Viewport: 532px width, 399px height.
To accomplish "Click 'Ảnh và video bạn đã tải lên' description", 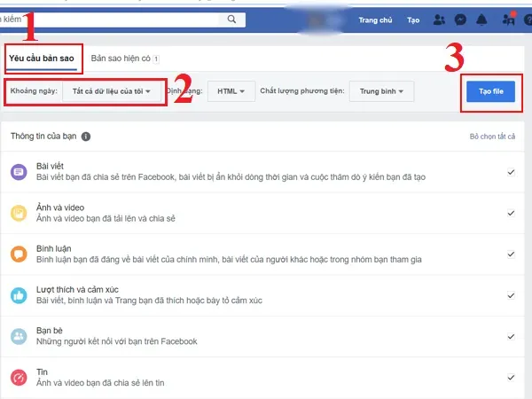I will [x=106, y=218].
